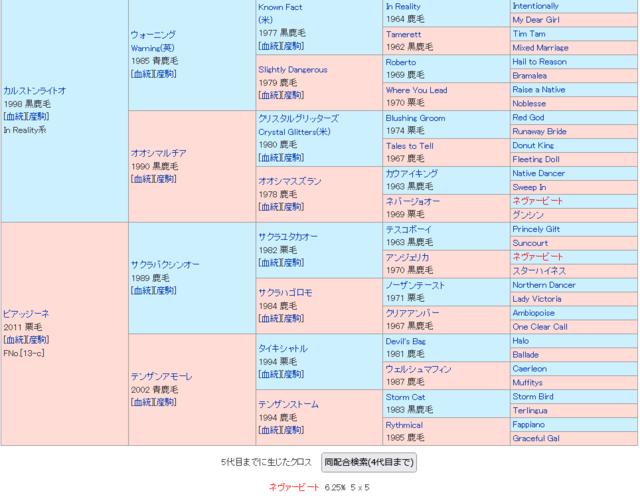This screenshot has height=503, width=640.
Task: Open the Slightly Dangerous link
Action: click(292, 69)
